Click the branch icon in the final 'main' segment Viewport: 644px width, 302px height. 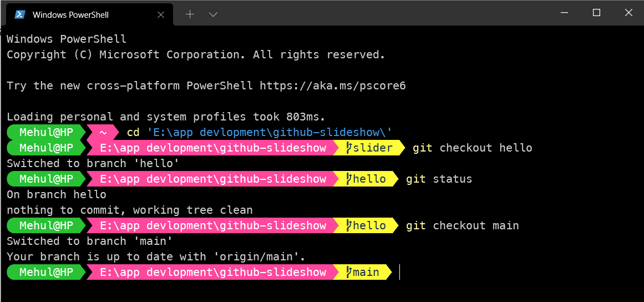pyautogui.click(x=349, y=272)
